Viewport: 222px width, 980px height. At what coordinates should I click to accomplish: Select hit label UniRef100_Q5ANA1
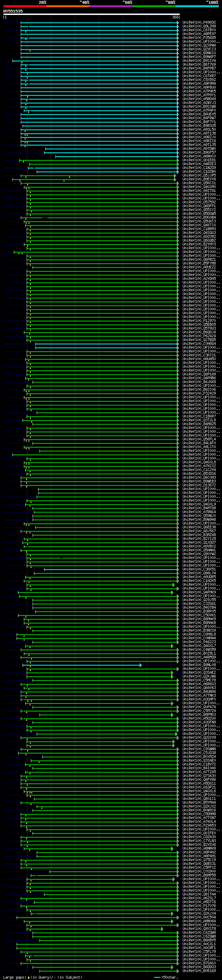(x=199, y=550)
